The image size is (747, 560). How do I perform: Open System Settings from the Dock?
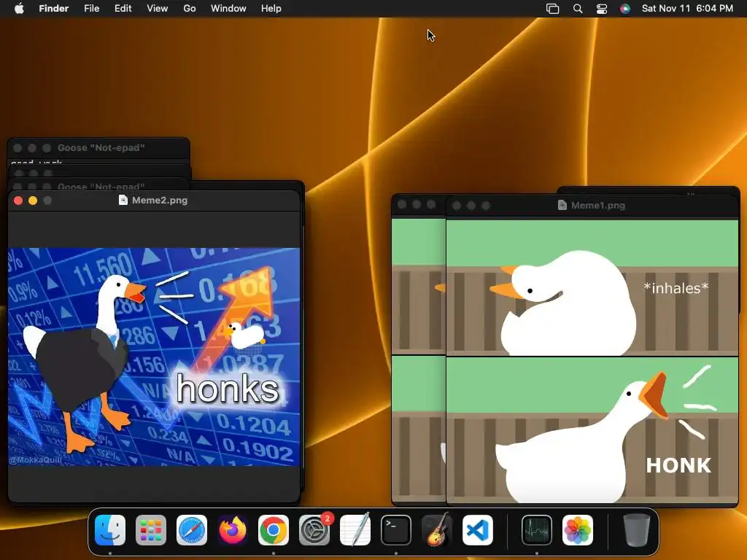click(x=314, y=530)
